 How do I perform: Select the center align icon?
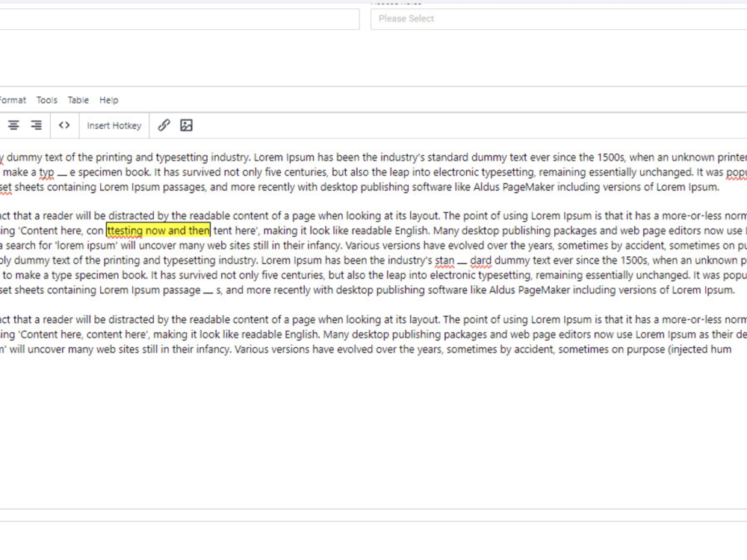pos(13,125)
